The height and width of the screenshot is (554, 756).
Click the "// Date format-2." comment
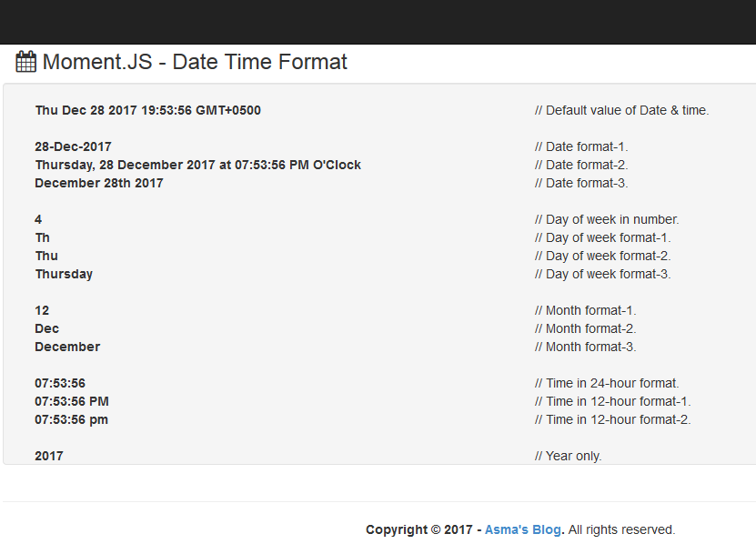581,165
